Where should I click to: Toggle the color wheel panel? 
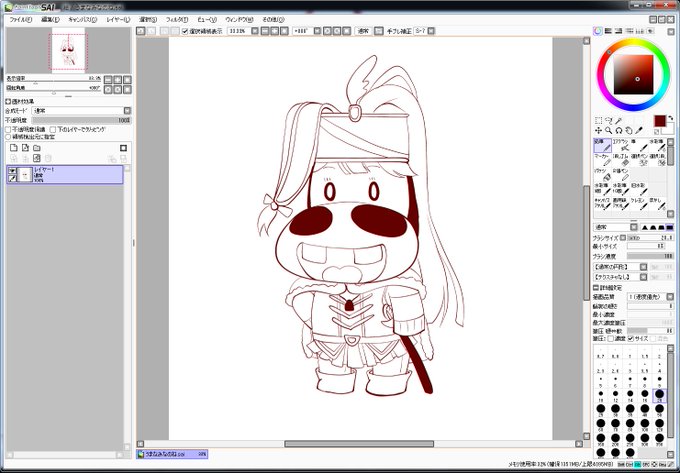coord(598,31)
